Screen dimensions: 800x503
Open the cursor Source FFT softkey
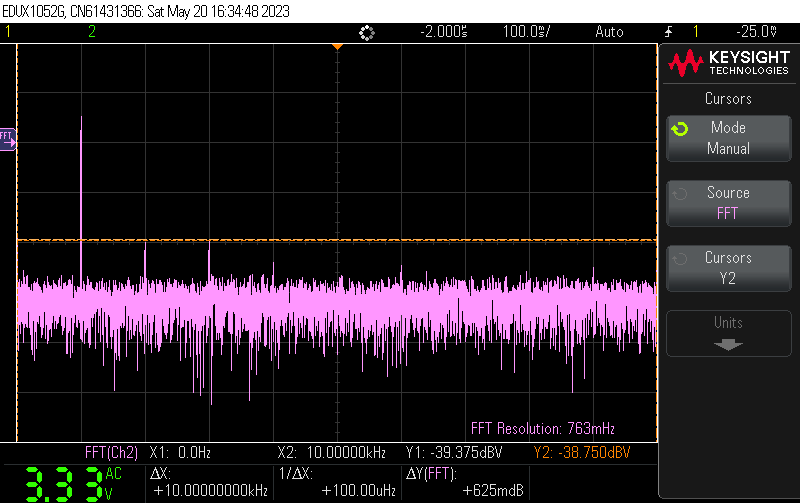coord(729,203)
